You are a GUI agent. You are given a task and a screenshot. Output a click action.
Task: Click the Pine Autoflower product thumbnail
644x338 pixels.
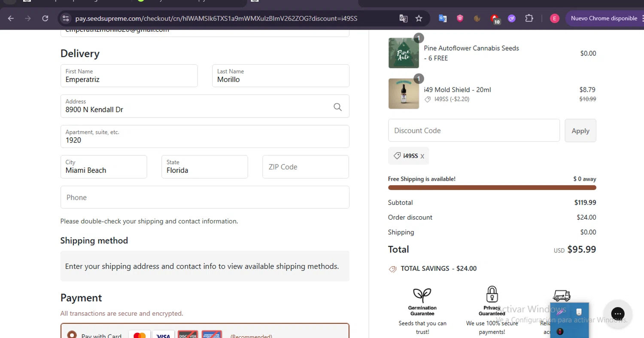coord(404,53)
